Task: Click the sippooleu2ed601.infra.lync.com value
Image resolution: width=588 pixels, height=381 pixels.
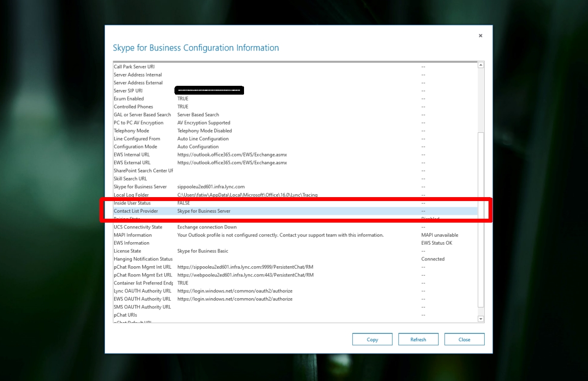Action: pyautogui.click(x=211, y=187)
